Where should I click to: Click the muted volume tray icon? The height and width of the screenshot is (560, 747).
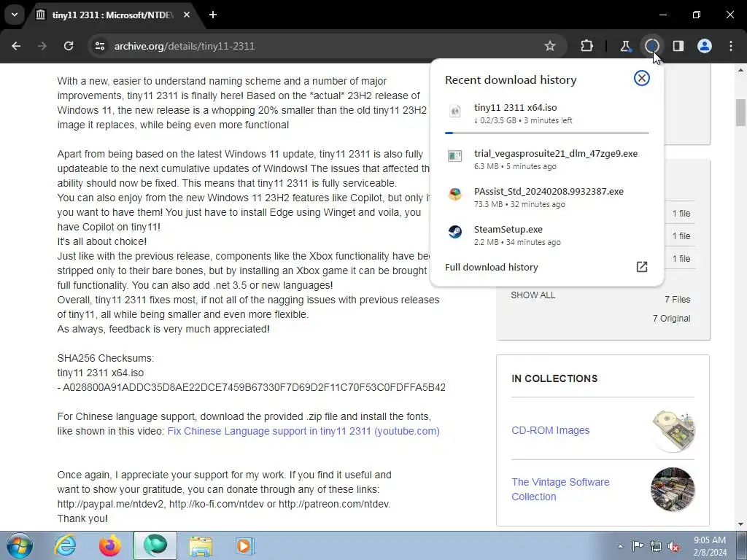pyautogui.click(x=673, y=546)
